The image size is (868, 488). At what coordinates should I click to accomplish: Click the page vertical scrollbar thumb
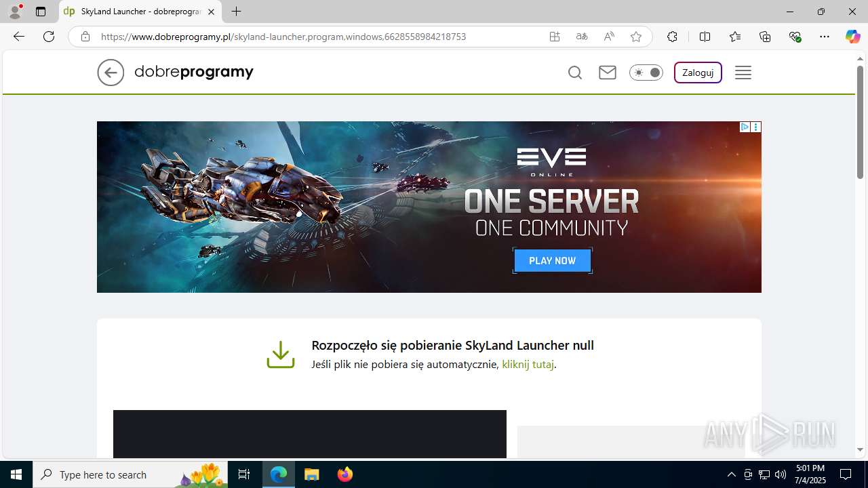pyautogui.click(x=860, y=122)
